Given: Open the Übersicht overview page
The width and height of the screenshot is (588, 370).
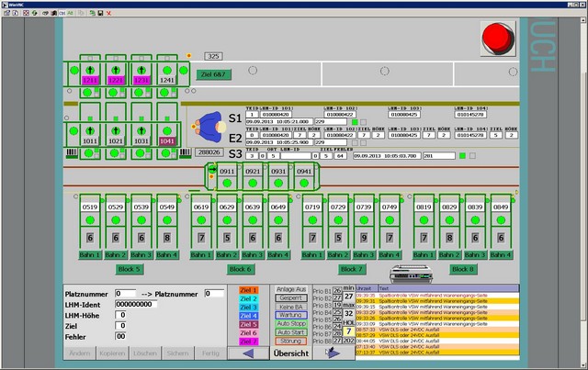Looking at the screenshot, I should pyautogui.click(x=293, y=353).
